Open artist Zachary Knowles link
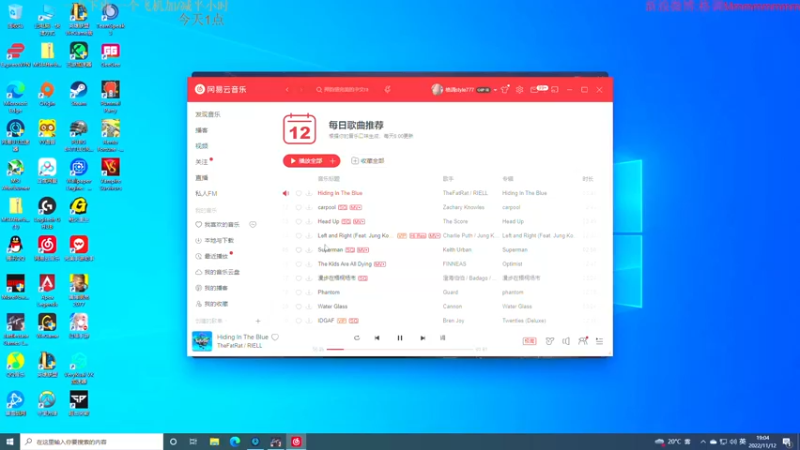The width and height of the screenshot is (800, 450). (463, 208)
